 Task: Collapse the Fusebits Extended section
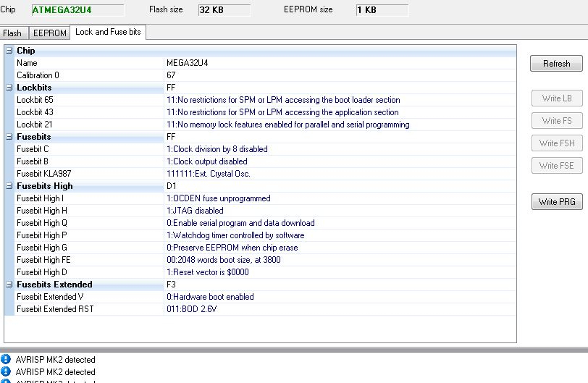[9, 285]
